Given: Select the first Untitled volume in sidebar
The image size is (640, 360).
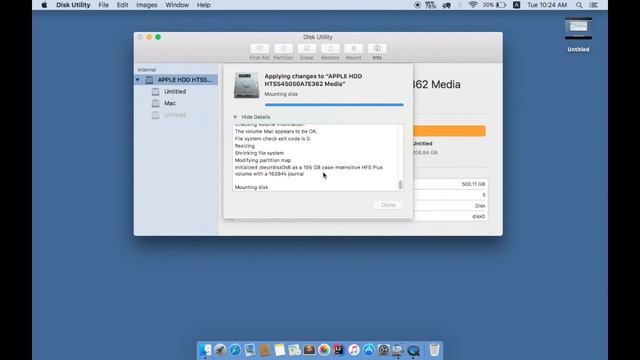Looking at the screenshot, I should click(x=175, y=92).
